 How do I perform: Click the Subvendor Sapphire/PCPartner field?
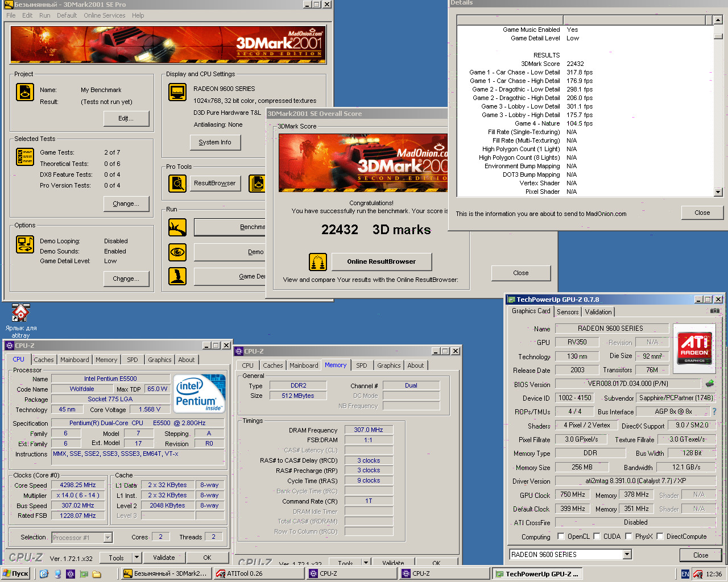[x=675, y=398]
